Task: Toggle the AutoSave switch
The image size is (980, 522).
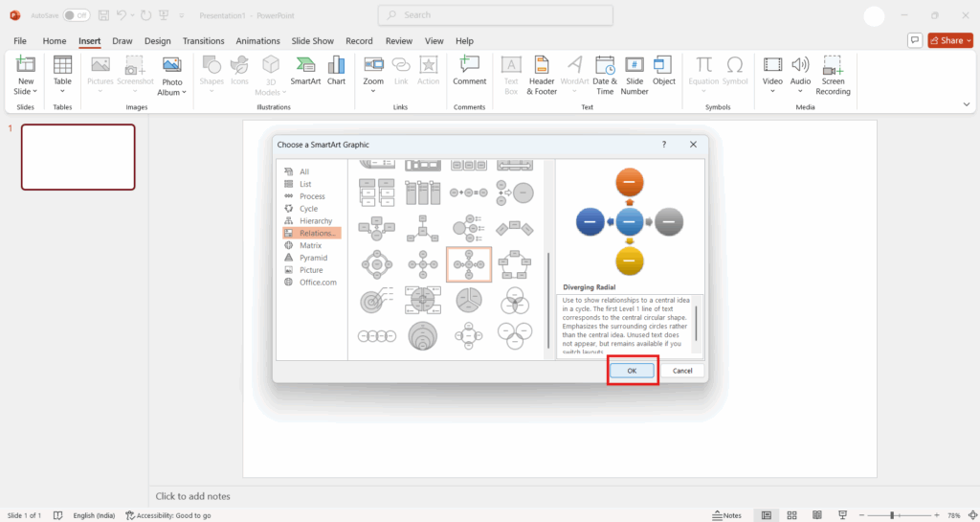Action: [77, 15]
